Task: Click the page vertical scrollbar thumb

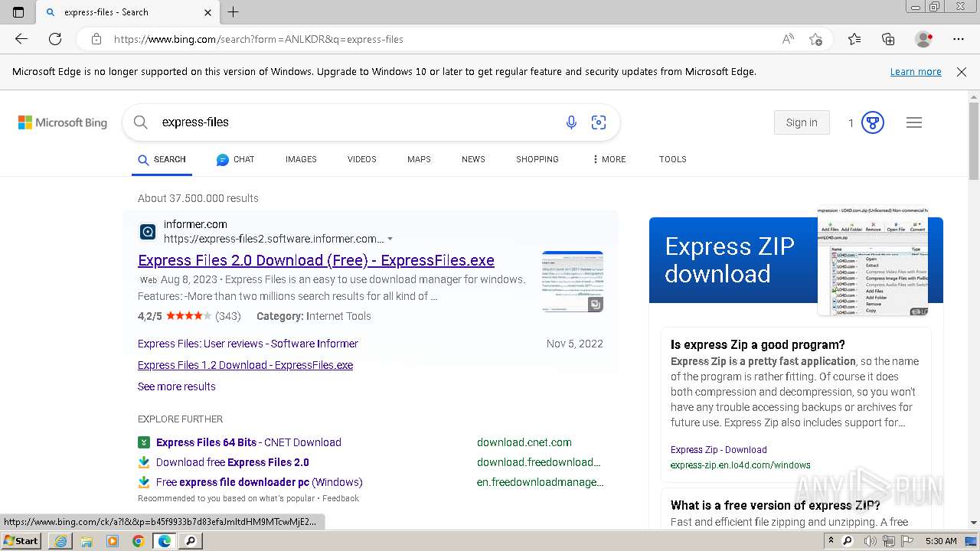Action: [x=974, y=141]
